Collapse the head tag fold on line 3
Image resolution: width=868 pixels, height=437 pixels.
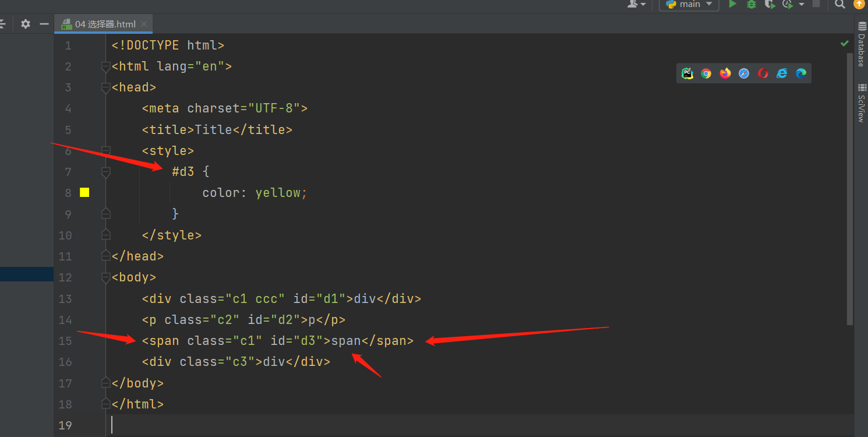coord(105,87)
